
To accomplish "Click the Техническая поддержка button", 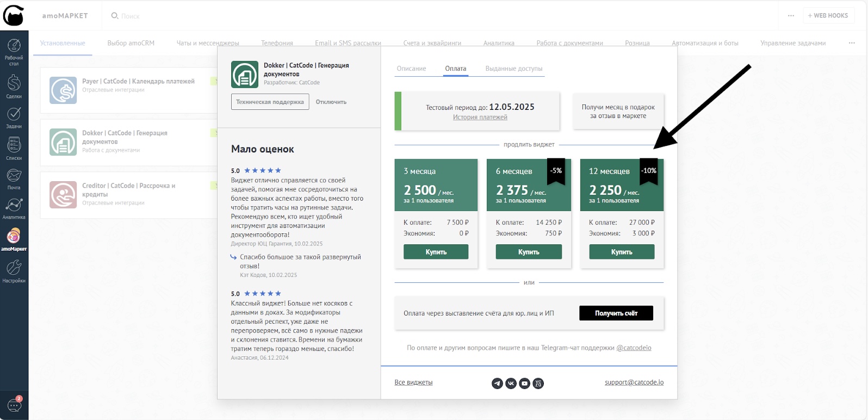I will [270, 102].
